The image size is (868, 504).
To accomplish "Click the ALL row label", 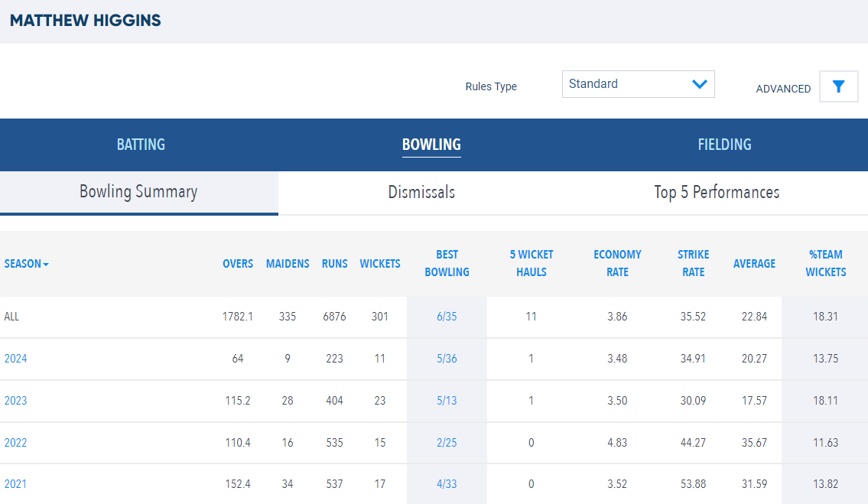I will pyautogui.click(x=11, y=317).
